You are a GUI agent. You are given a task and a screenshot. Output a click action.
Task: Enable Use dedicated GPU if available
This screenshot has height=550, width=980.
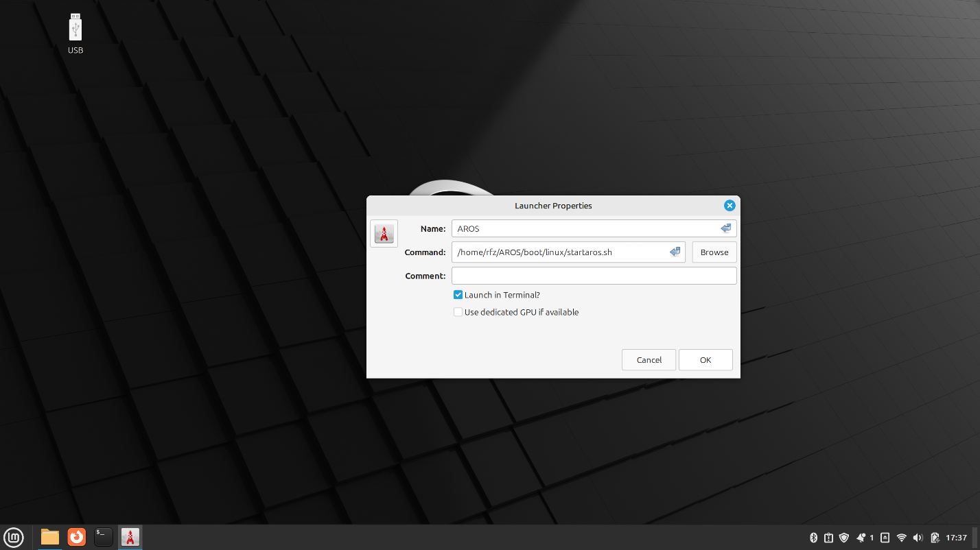pos(458,312)
